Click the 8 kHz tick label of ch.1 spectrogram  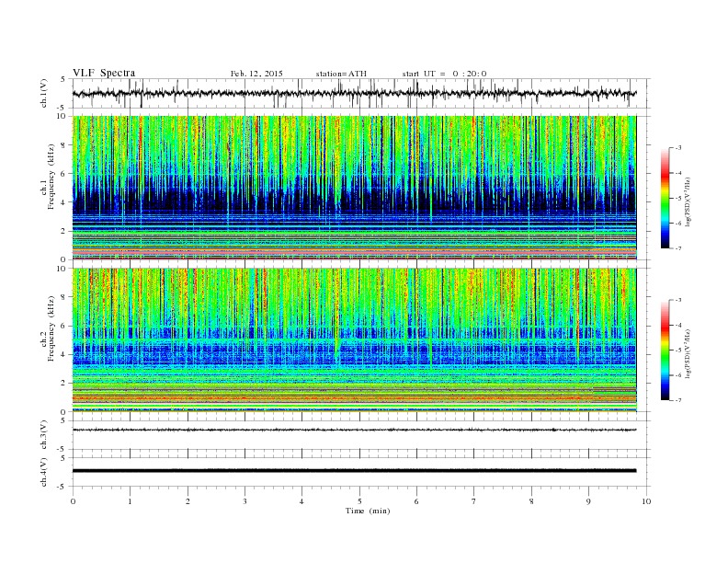click(x=64, y=145)
